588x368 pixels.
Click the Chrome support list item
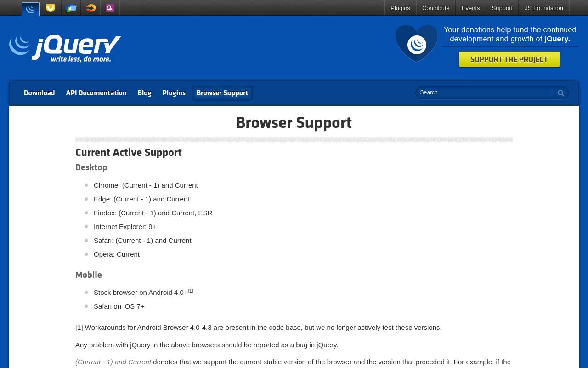click(146, 185)
